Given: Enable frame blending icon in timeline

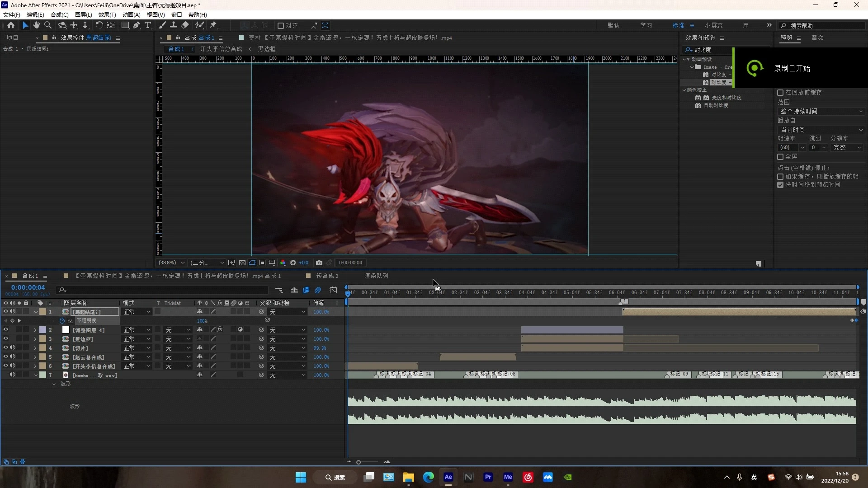Looking at the screenshot, I should [306, 290].
